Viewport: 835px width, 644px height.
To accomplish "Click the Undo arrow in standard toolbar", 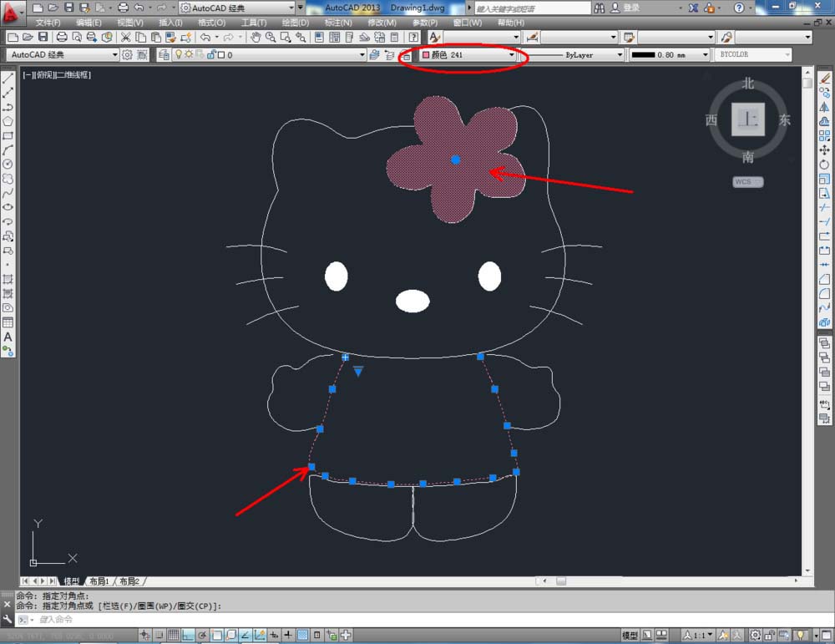I will tap(205, 38).
